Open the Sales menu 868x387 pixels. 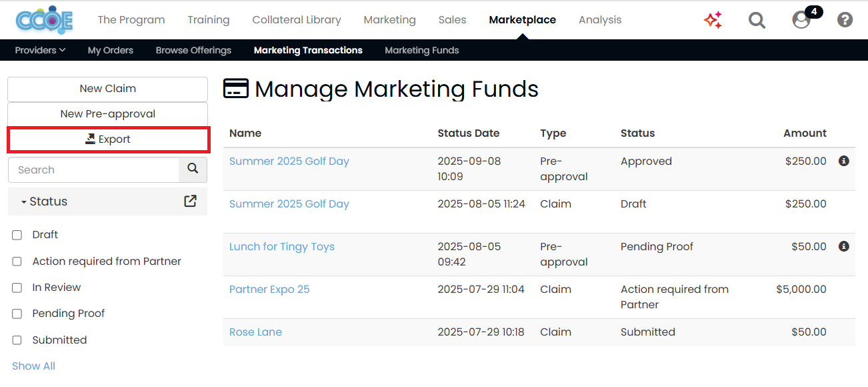[453, 20]
